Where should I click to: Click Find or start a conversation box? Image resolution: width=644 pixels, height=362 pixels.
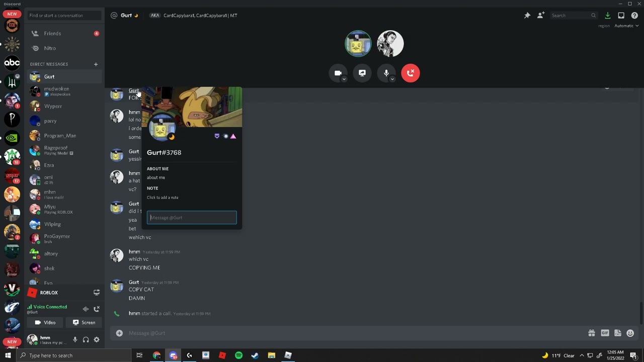click(x=64, y=16)
